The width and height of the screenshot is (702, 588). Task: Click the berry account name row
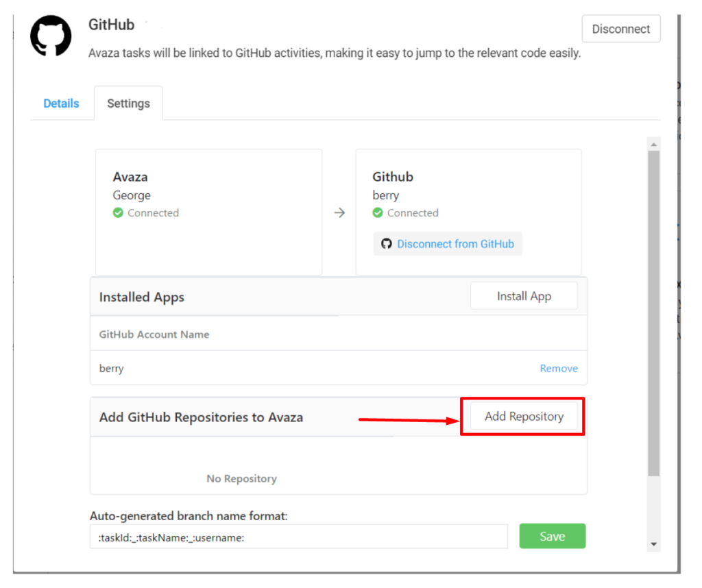coord(339,368)
